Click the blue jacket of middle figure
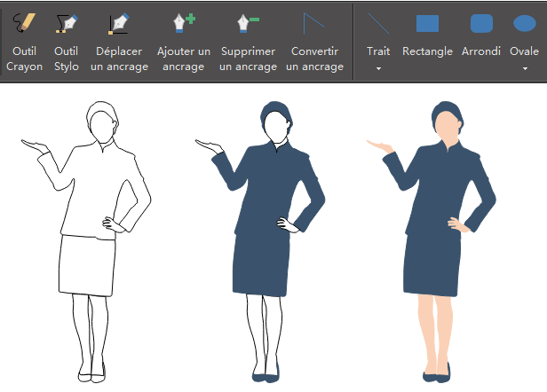The height and width of the screenshot is (392, 547). 271,186
